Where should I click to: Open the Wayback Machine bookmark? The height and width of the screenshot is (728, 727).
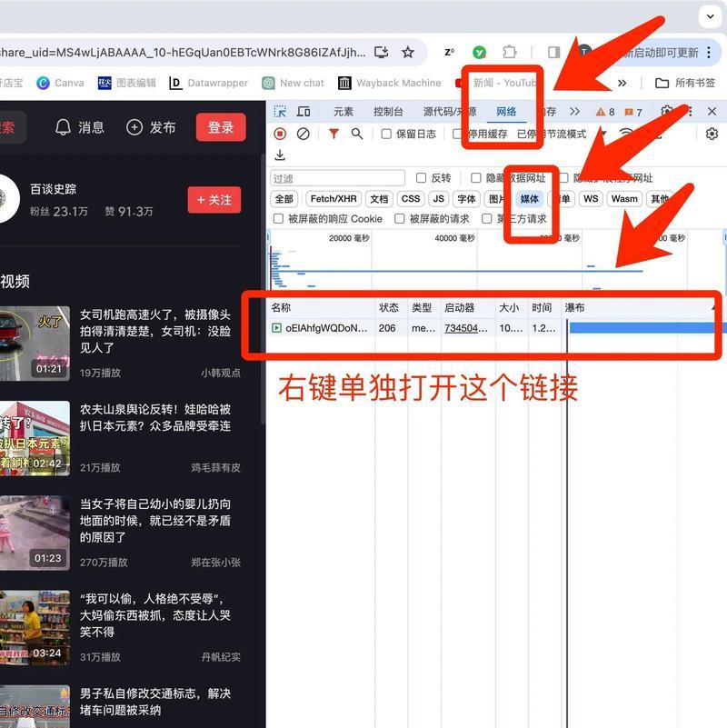click(x=390, y=83)
